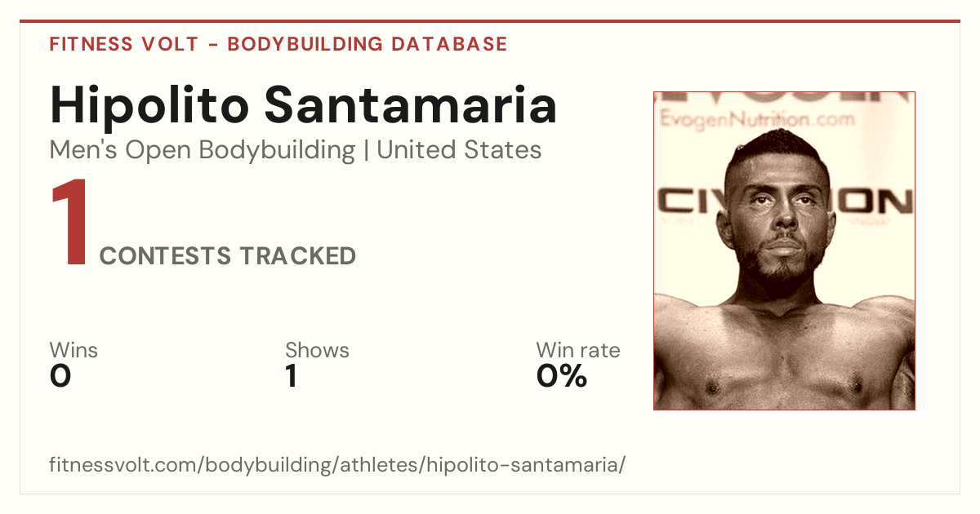Click the Win rate label
This screenshot has height=514, width=980.
tap(578, 350)
